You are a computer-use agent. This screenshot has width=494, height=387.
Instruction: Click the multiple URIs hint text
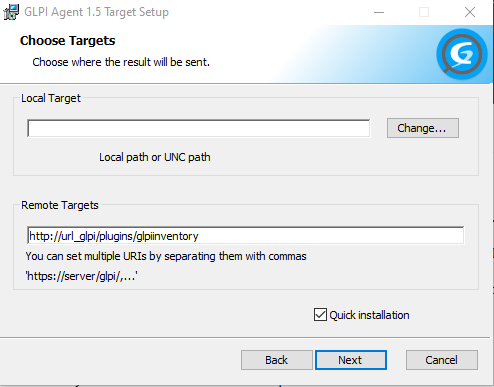166,256
